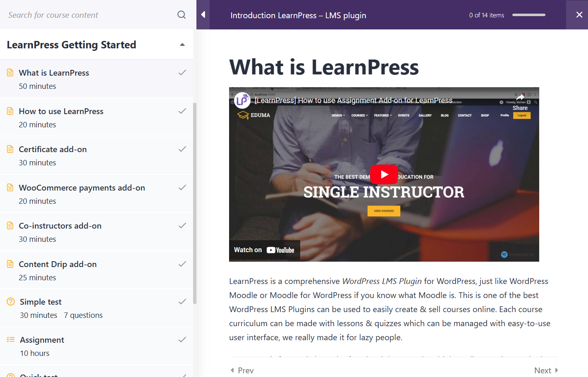Click the video title link
Viewport: 588px width, 377px height.
(x=354, y=100)
